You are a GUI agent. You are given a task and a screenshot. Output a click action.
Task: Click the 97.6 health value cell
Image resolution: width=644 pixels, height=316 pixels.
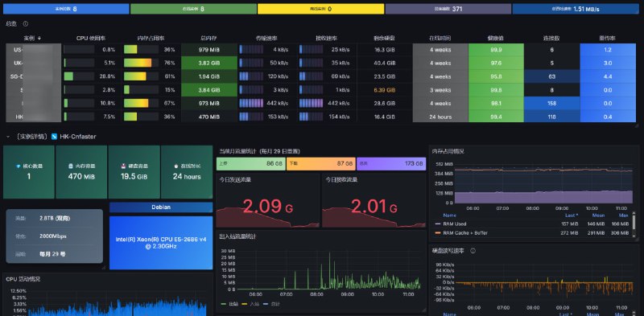click(x=496, y=64)
